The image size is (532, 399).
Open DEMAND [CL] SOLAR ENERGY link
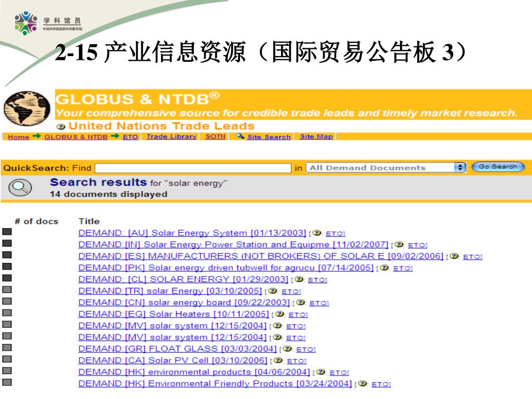(183, 279)
